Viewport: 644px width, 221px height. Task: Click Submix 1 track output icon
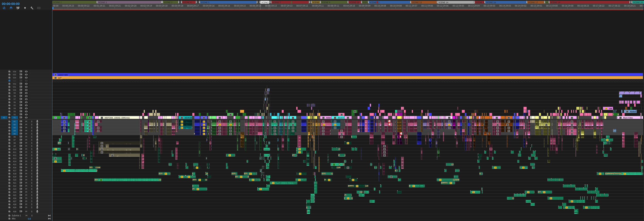(x=49, y=215)
